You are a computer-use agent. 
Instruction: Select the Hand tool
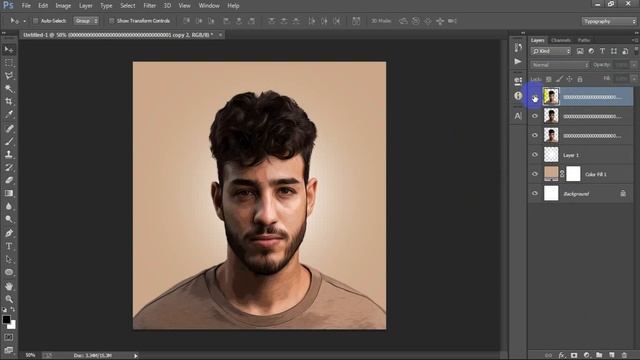point(9,286)
